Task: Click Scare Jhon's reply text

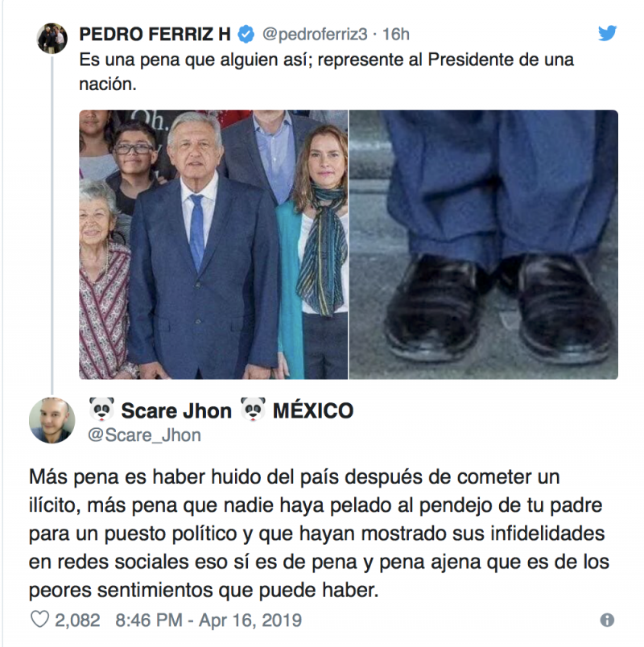Action: click(319, 533)
